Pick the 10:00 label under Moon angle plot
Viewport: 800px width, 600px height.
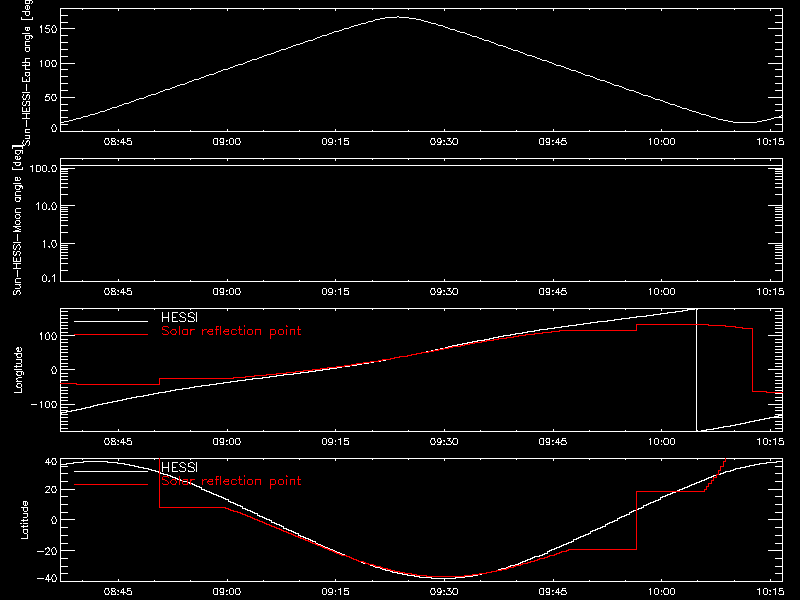tap(661, 292)
